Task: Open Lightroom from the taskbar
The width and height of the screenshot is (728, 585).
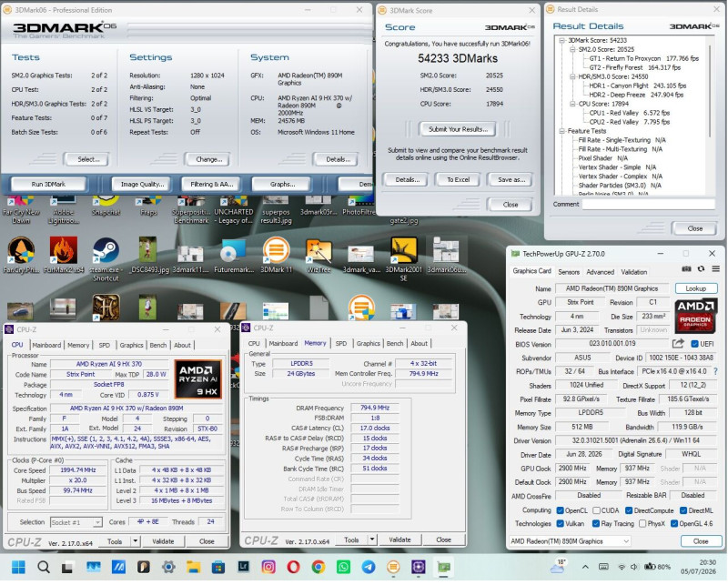Action: click(x=243, y=567)
